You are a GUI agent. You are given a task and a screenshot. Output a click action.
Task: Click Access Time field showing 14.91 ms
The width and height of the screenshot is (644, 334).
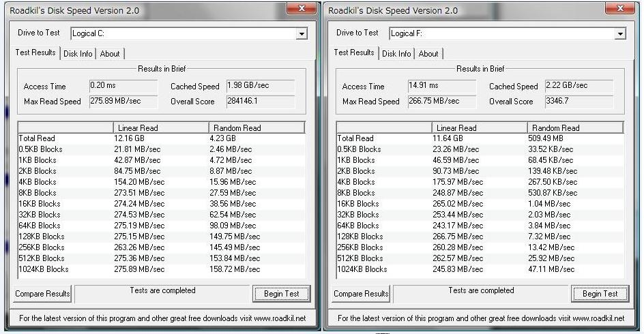point(442,85)
